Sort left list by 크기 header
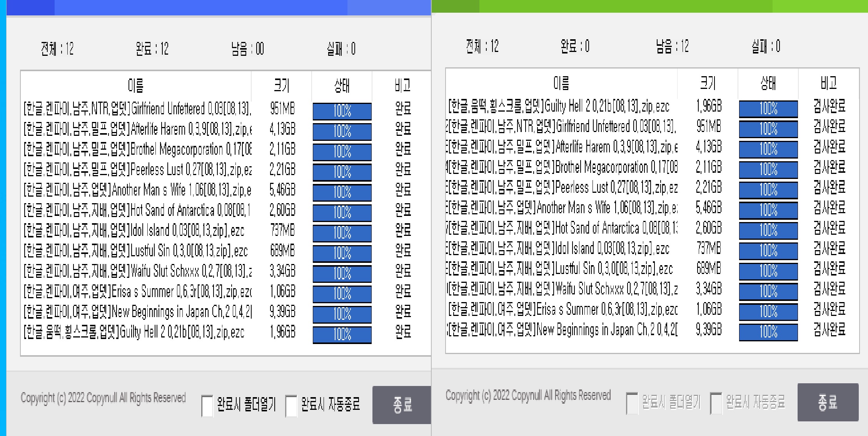868x436 pixels. [x=281, y=85]
